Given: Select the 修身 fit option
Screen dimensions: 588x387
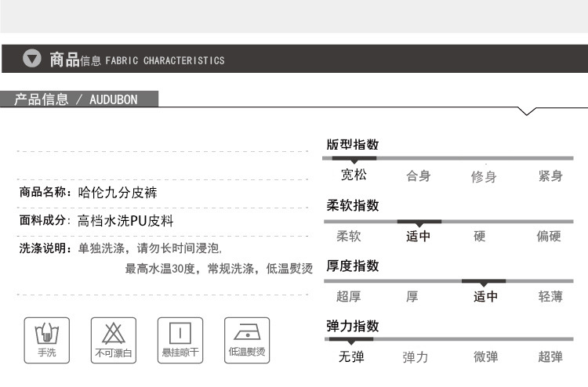Looking at the screenshot, I should click(x=484, y=176).
